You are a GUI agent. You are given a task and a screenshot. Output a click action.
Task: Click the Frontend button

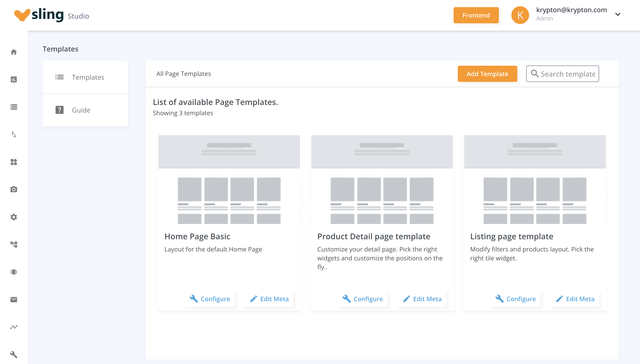(476, 15)
